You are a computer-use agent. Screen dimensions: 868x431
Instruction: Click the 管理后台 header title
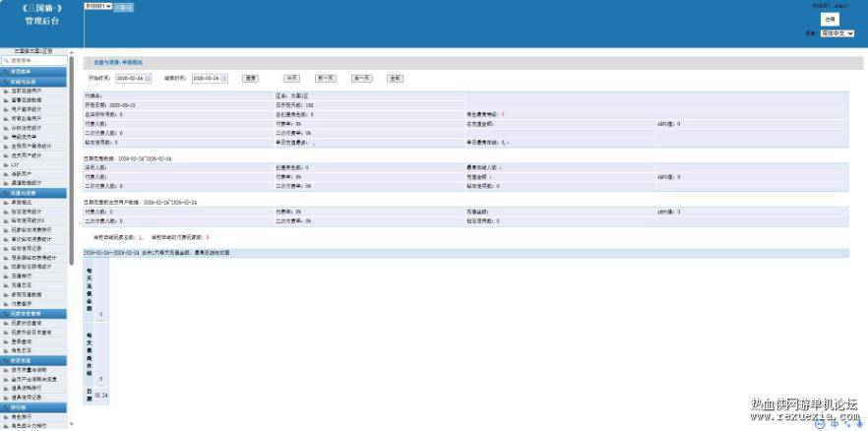pyautogui.click(x=41, y=21)
